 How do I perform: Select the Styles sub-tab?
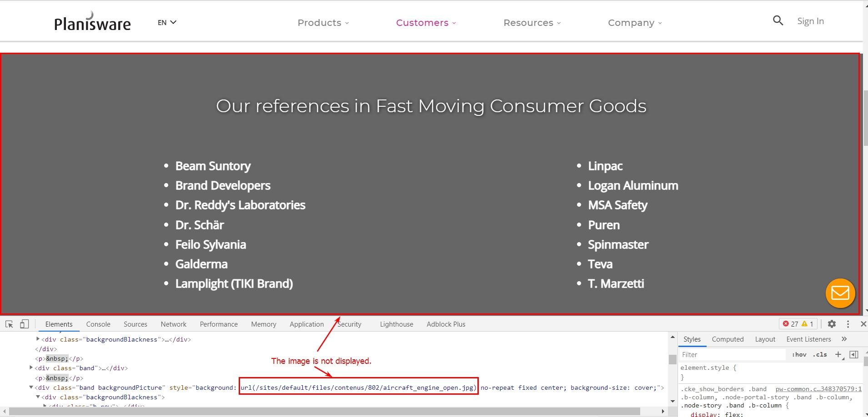(x=692, y=339)
